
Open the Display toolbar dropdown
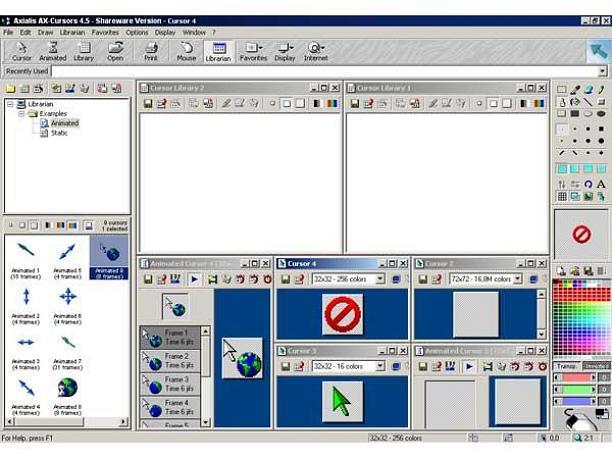285,52
